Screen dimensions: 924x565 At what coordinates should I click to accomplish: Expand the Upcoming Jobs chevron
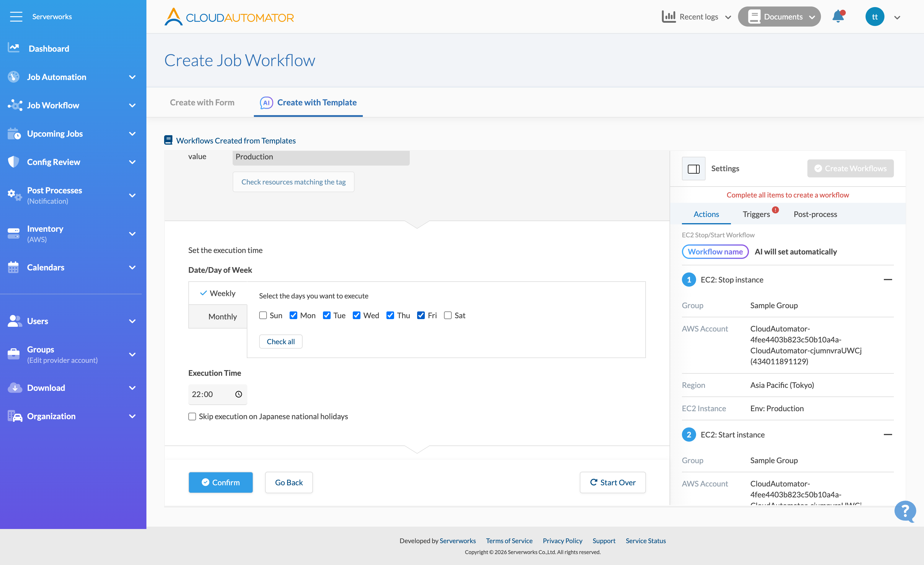tap(132, 134)
